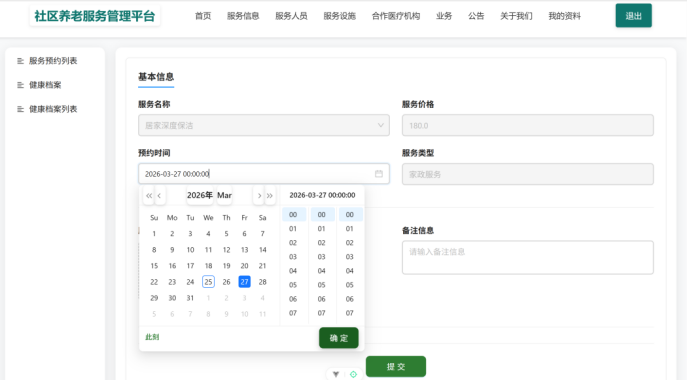Click the 健康档案 sidebar list icon

20,85
